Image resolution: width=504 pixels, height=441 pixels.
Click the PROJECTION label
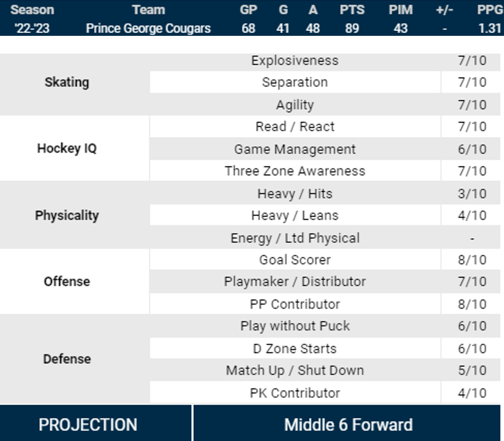(88, 425)
